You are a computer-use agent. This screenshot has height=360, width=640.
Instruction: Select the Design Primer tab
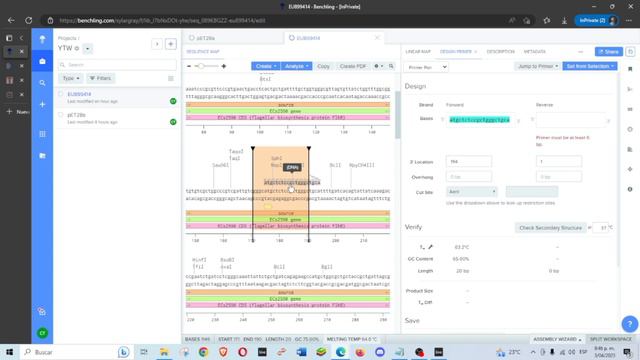(456, 52)
